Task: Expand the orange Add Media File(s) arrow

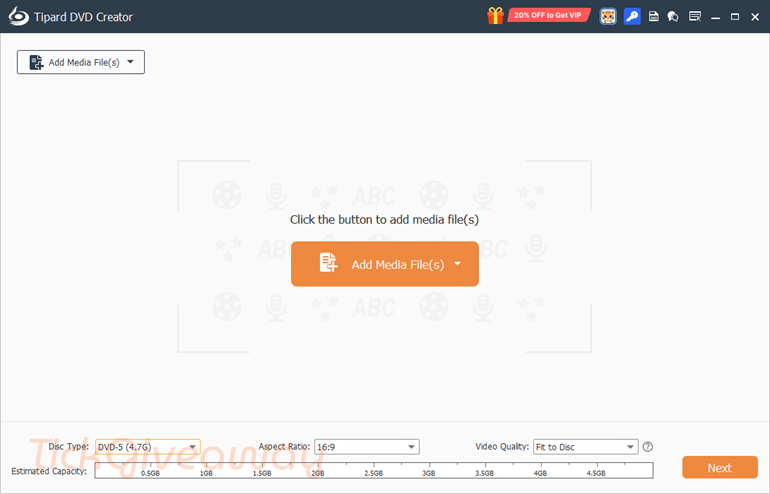Action: [458, 264]
